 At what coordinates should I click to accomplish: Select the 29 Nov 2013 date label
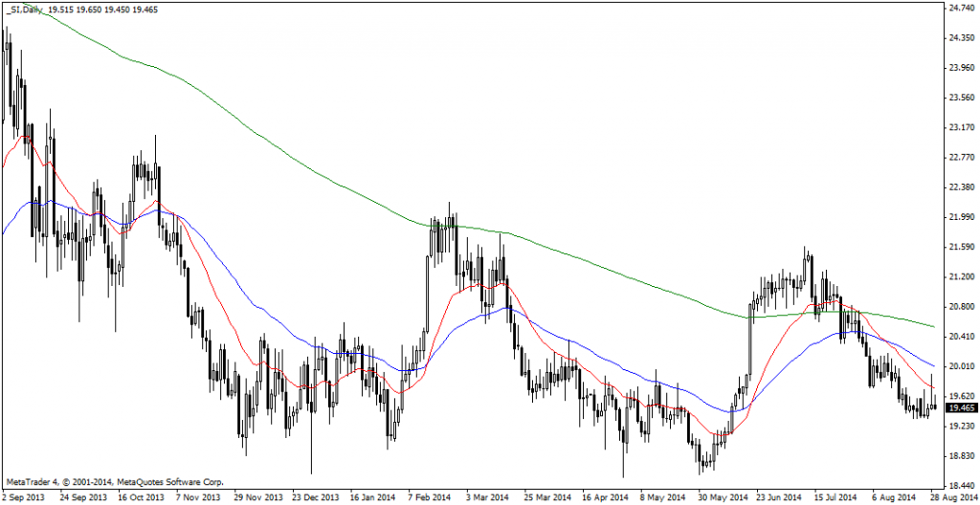(x=258, y=497)
